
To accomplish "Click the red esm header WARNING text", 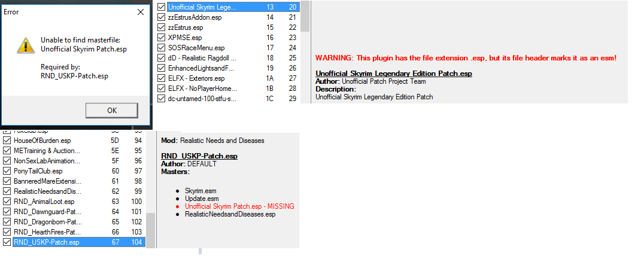I will 466,58.
